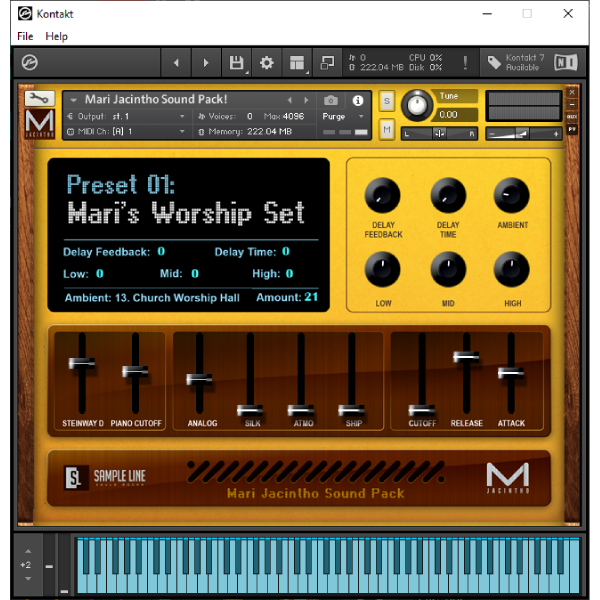Open the Purge dropdown menu
Screen dimensions: 600x600
click(343, 116)
